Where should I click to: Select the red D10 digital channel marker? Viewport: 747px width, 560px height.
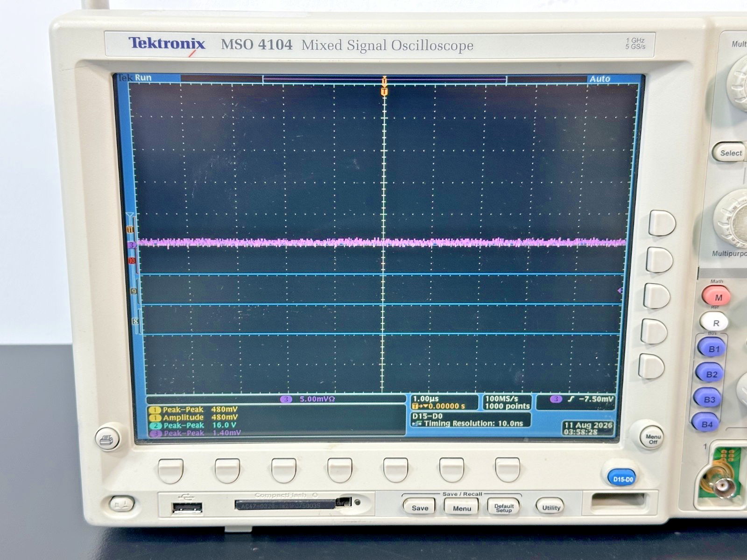(132, 260)
